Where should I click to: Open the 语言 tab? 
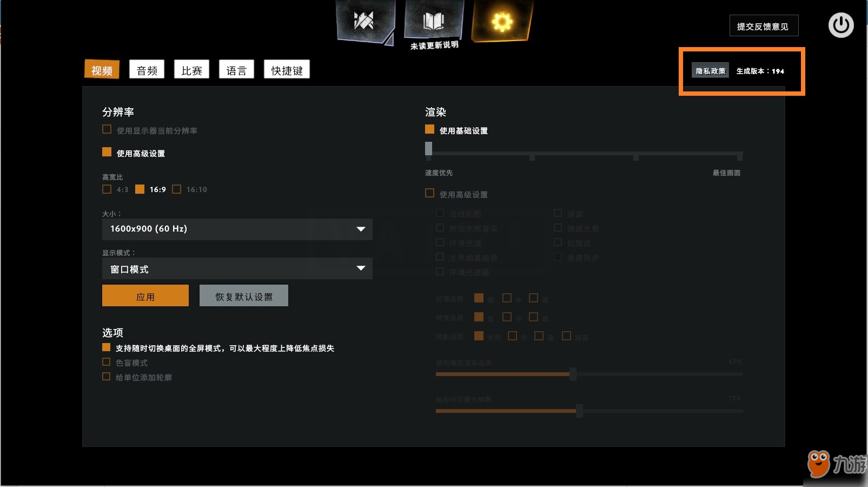(236, 70)
